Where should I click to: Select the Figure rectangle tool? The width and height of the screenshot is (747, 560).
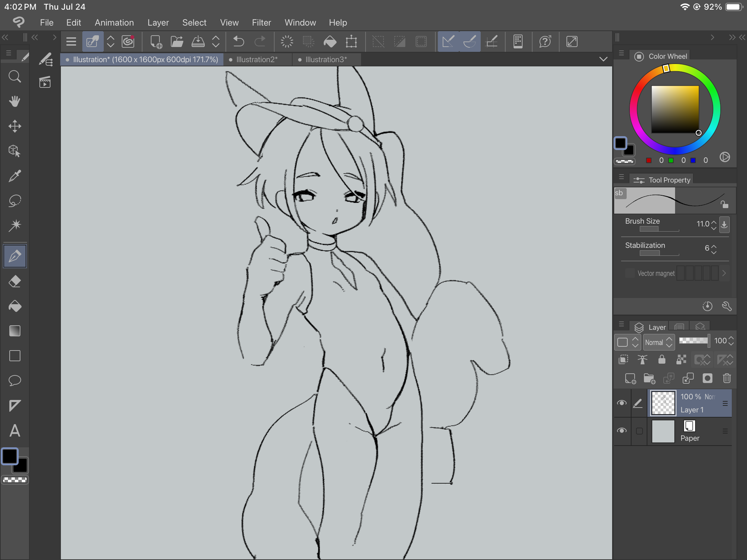[15, 356]
